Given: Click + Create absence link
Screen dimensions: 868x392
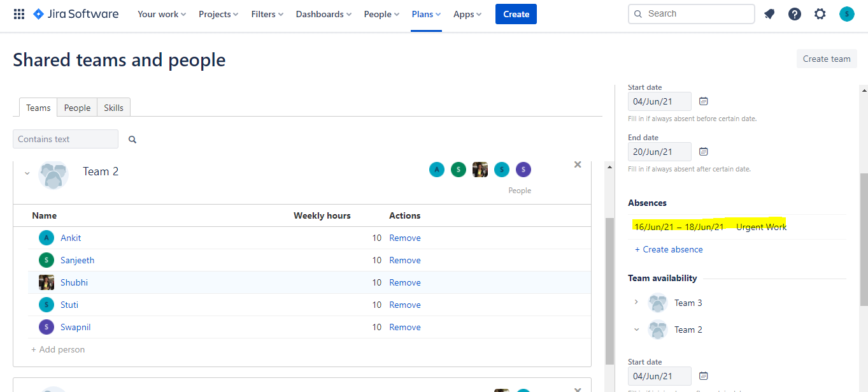Looking at the screenshot, I should [669, 249].
